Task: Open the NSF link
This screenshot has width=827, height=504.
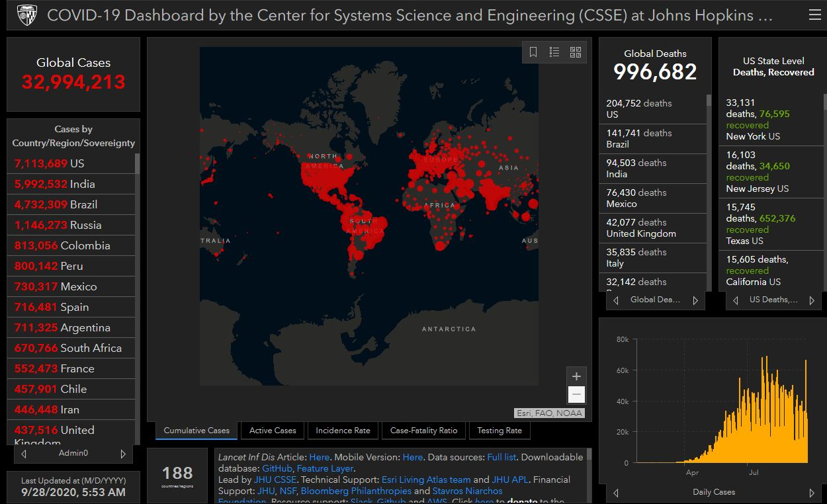Action: coord(289,491)
